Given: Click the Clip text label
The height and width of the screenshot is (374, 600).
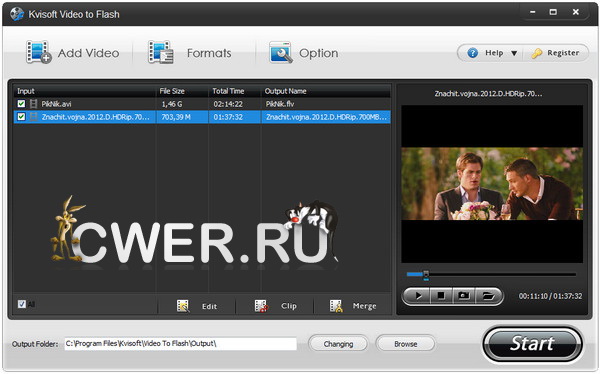Looking at the screenshot, I should [289, 306].
